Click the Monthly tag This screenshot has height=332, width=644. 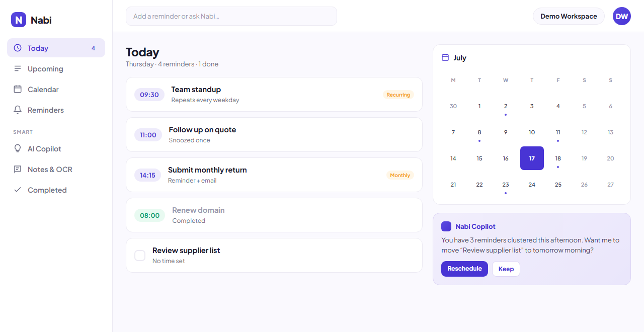(400, 175)
